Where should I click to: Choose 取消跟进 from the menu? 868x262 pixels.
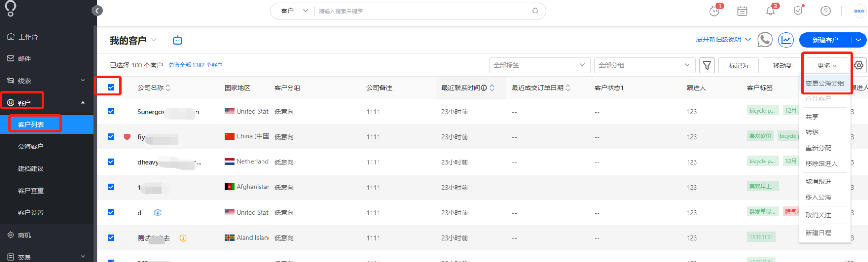pyautogui.click(x=825, y=181)
